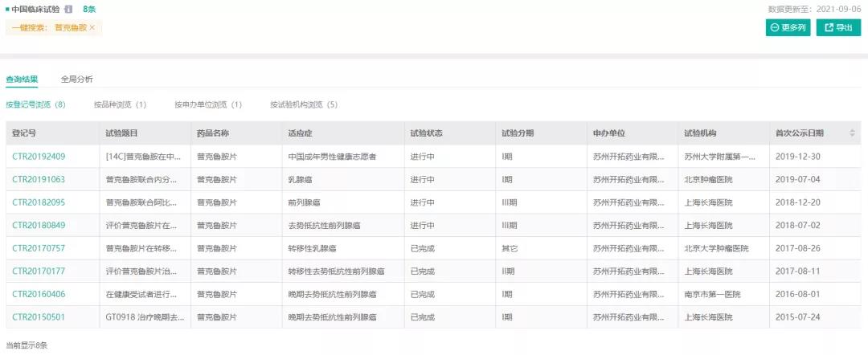Open trial CTR20192409
Screen dimensions: 868x355
coord(39,157)
